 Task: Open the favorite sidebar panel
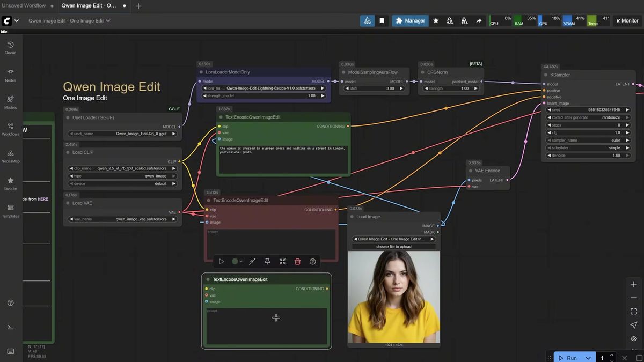coord(11,183)
